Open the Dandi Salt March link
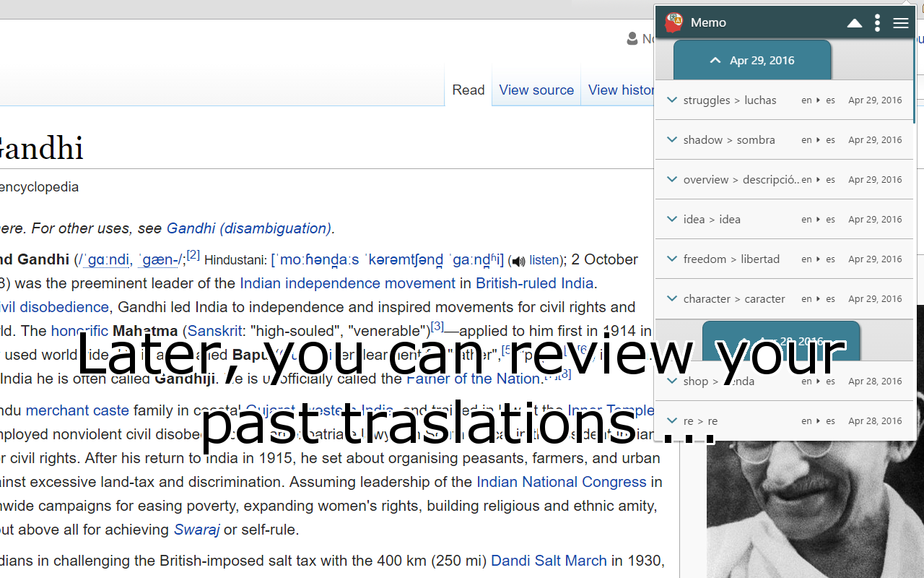Screen dimensions: 924x578 [x=549, y=561]
